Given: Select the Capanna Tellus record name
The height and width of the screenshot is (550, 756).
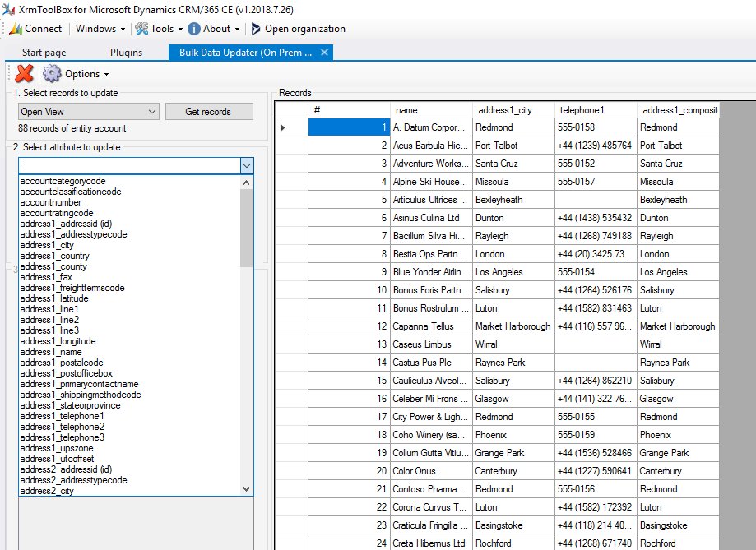Looking at the screenshot, I should [x=431, y=326].
